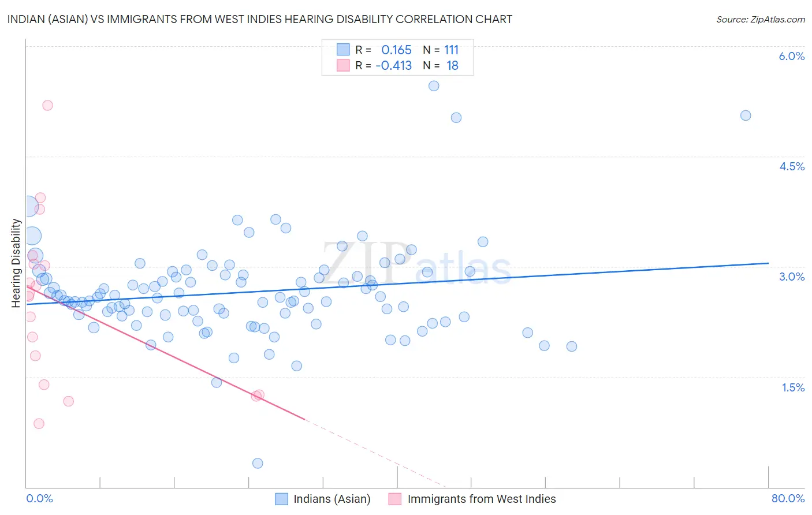Image resolution: width=812 pixels, height=515 pixels.
Task: Click the pink R = -0.413 legend box
Action: pyautogui.click(x=343, y=65)
